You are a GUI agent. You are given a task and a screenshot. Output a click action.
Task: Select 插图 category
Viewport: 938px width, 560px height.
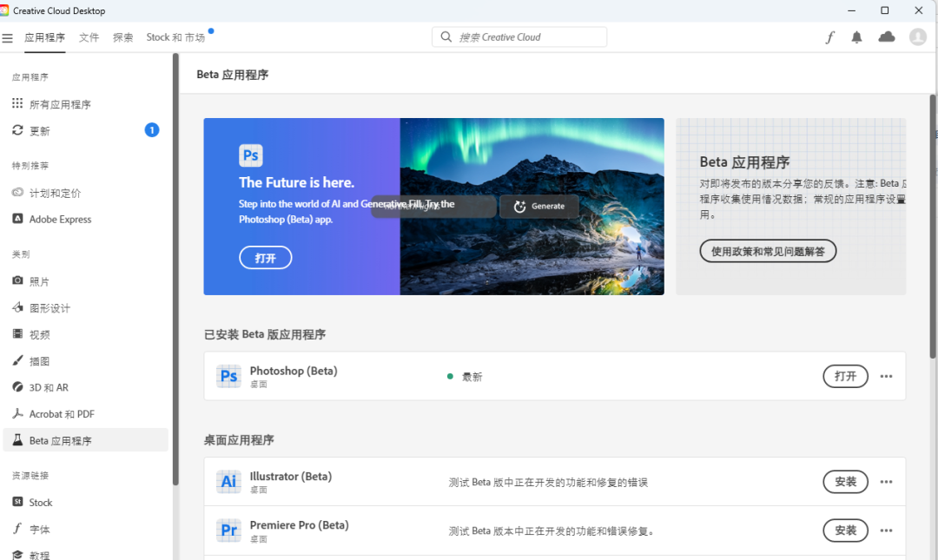tap(85, 361)
